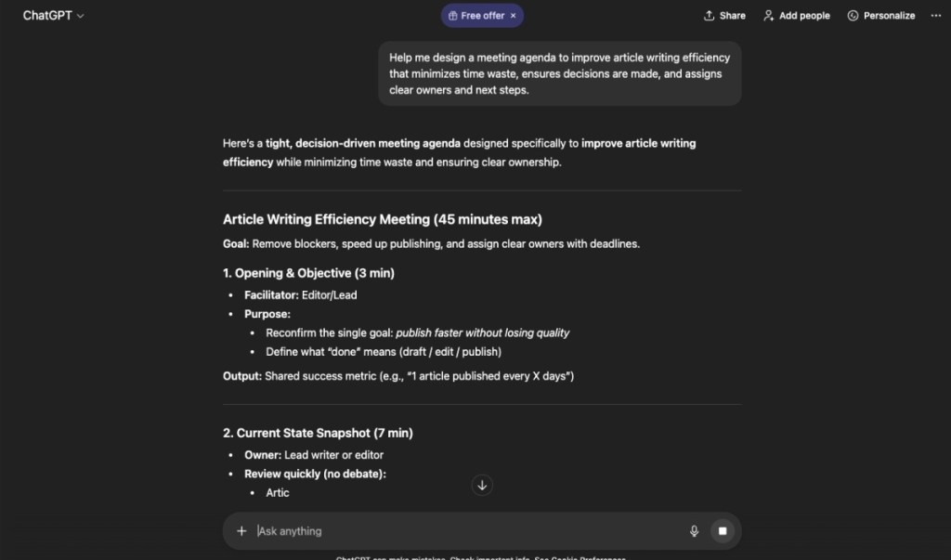
Task: Click the scroll-to-bottom arrow
Action: pyautogui.click(x=482, y=485)
